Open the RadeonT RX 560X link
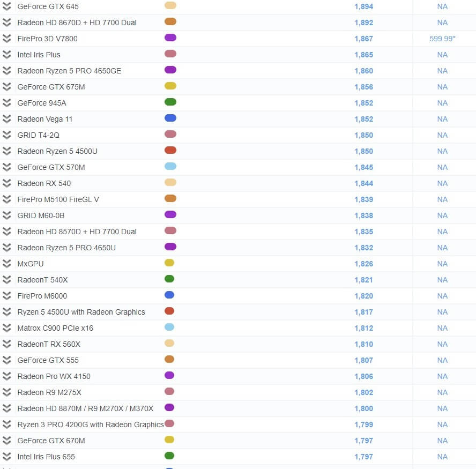 (49, 344)
